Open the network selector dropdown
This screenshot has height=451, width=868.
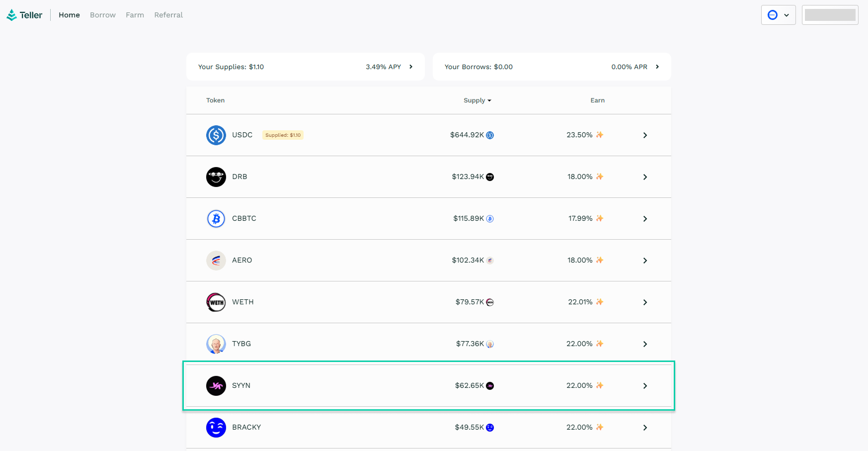tap(778, 15)
